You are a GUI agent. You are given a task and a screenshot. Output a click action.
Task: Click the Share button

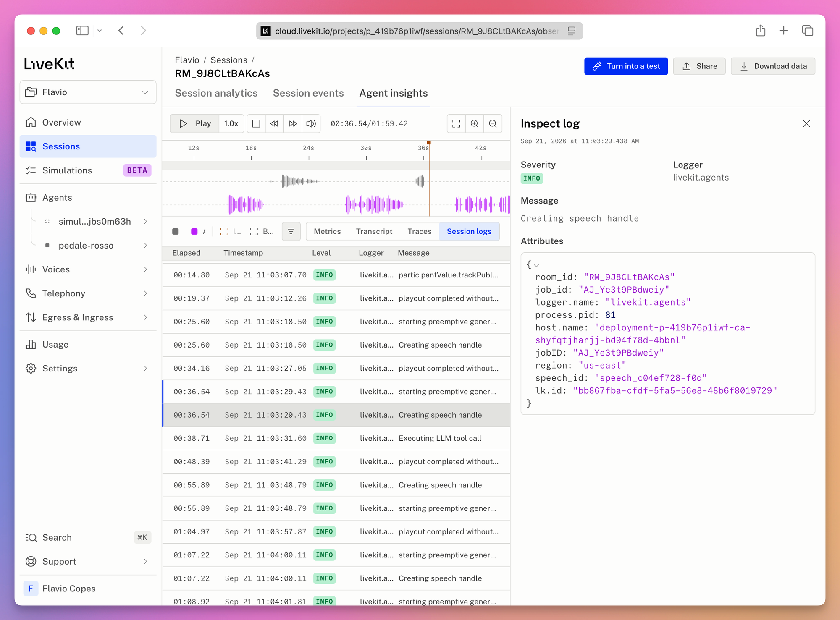tap(699, 66)
